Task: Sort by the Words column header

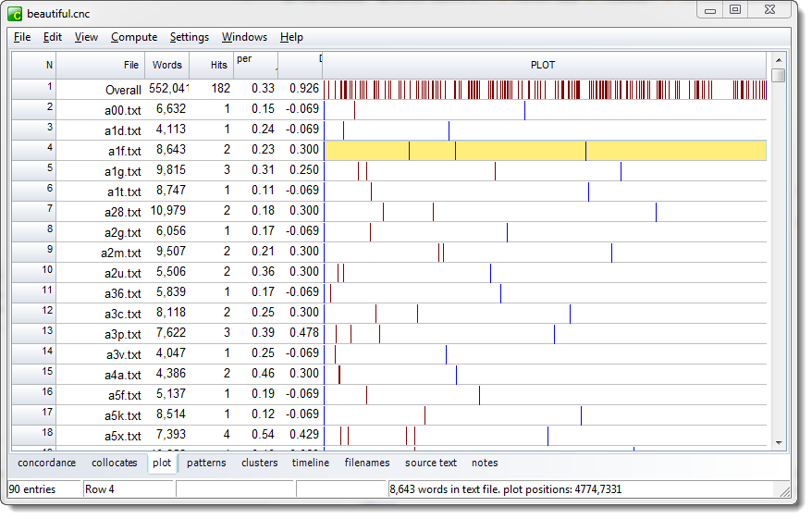Action: click(x=167, y=65)
